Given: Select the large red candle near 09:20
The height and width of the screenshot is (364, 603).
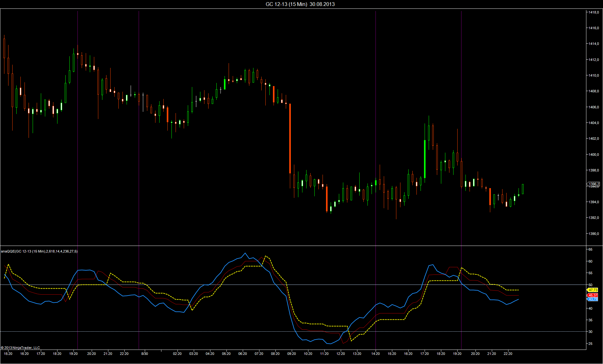Looking at the screenshot, I should pyautogui.click(x=290, y=138).
